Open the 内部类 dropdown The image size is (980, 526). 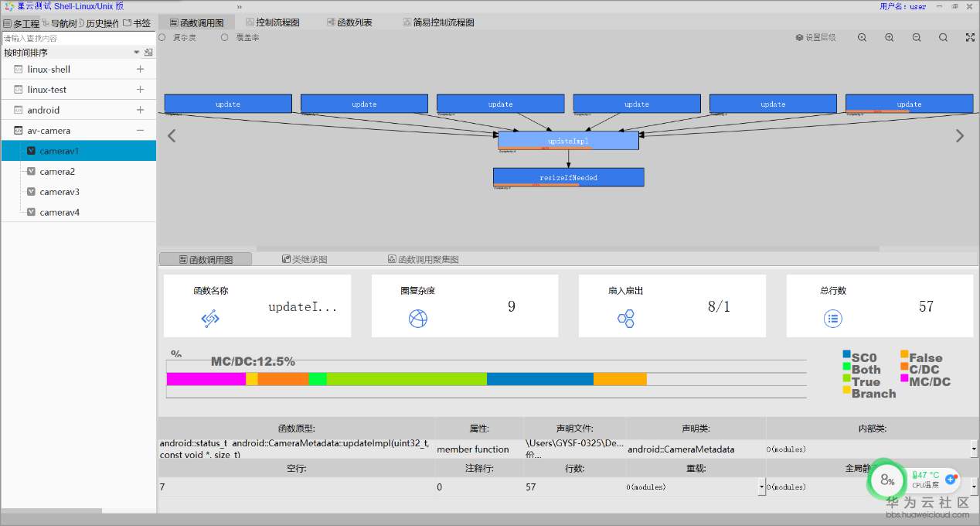click(x=974, y=449)
